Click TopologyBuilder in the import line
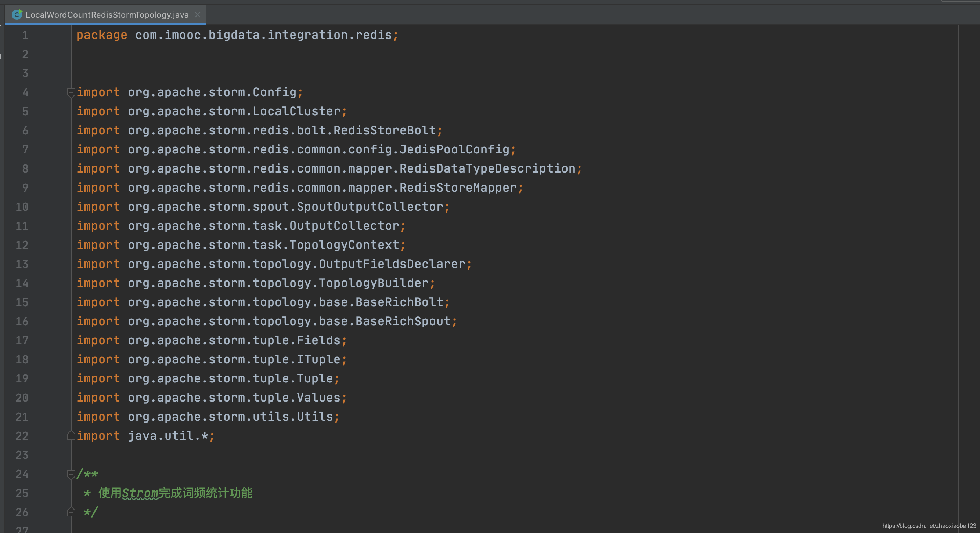This screenshot has height=533, width=980. tap(374, 283)
